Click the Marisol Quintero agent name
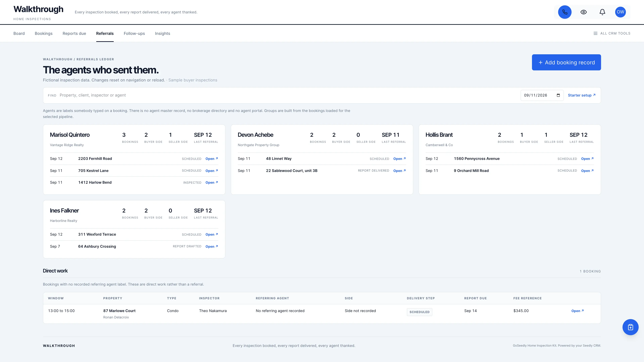Screen dimensions: 644x362 (x=69, y=135)
